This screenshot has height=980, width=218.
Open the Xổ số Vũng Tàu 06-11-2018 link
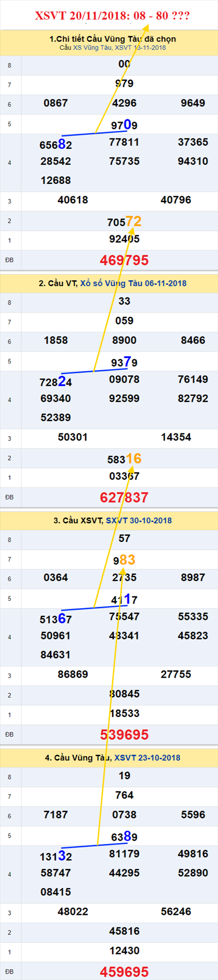(x=133, y=283)
